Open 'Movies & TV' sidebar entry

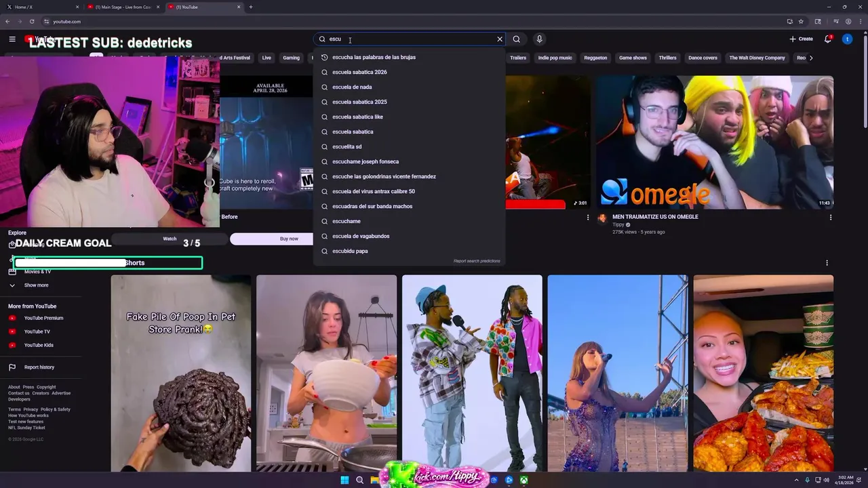[x=37, y=272]
